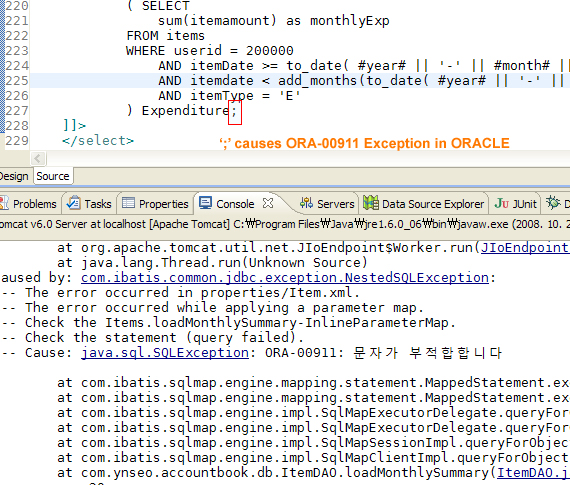Image resolution: width=570 pixels, height=485 pixels.
Task: Click the highlighted semicolon after Expenditure
Action: 234,112
